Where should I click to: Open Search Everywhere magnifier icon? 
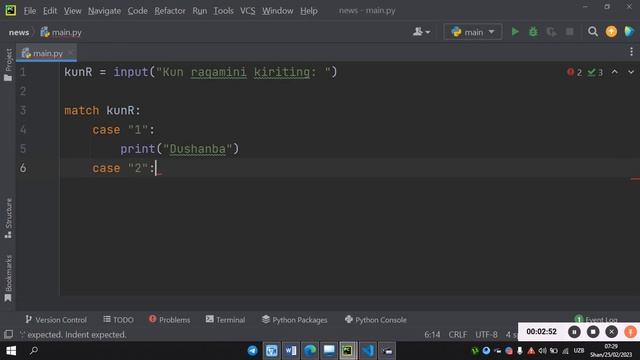point(593,32)
